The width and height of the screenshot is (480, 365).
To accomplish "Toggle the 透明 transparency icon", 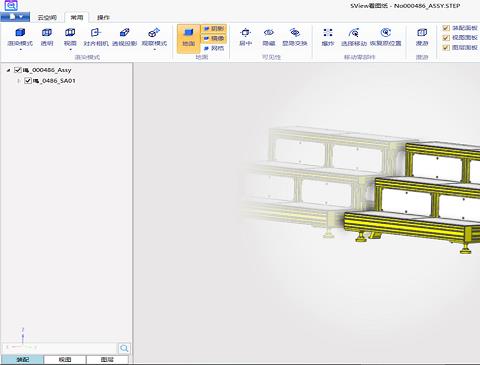I will [47, 33].
